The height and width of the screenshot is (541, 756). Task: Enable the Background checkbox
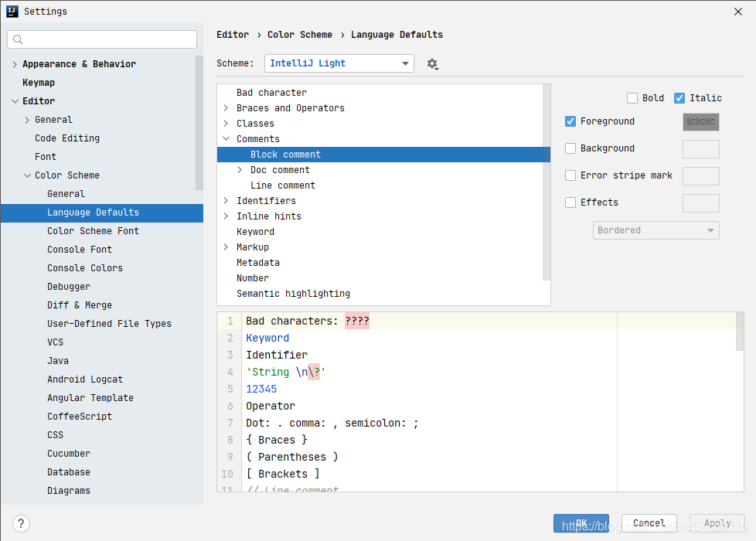tap(570, 148)
